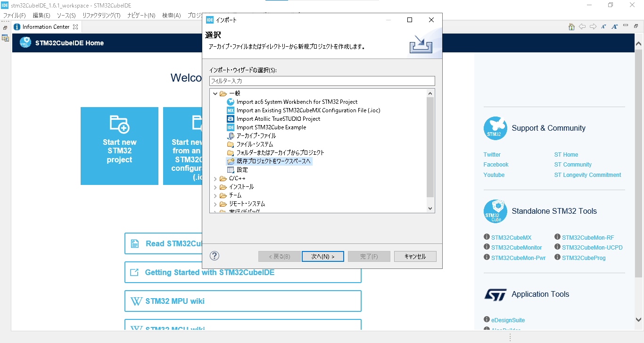
Task: Open the 検索(A) menu
Action: point(171,16)
